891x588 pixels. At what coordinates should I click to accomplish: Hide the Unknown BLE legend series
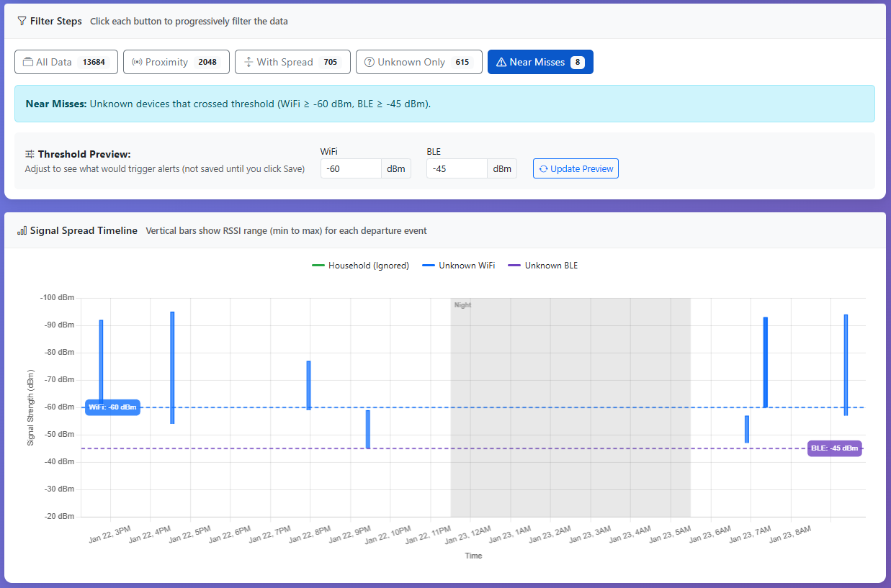543,266
